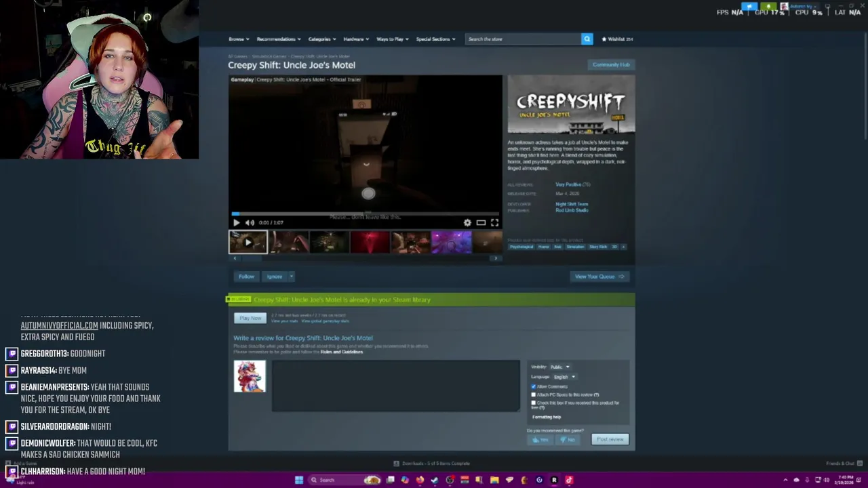Open the Browse dropdown menu
This screenshot has height=488, width=868.
click(239, 39)
